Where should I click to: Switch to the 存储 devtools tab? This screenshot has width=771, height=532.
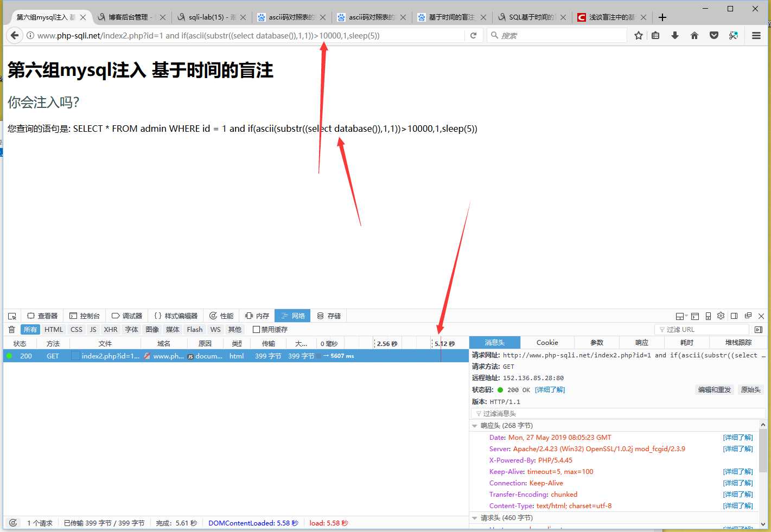(329, 316)
